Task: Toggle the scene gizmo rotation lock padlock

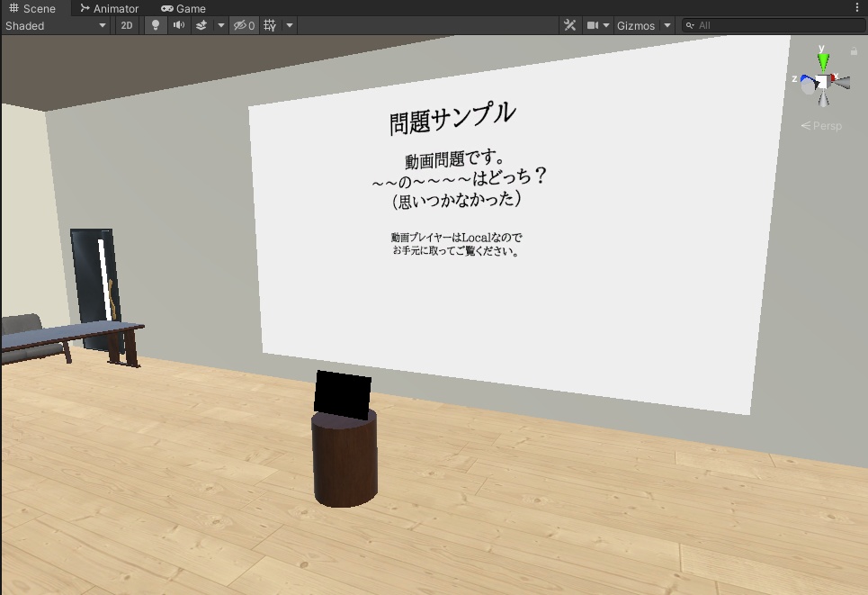Action: pyautogui.click(x=853, y=51)
